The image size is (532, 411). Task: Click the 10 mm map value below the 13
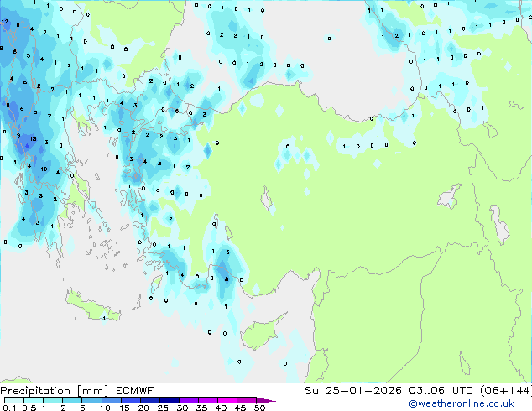[44, 169]
